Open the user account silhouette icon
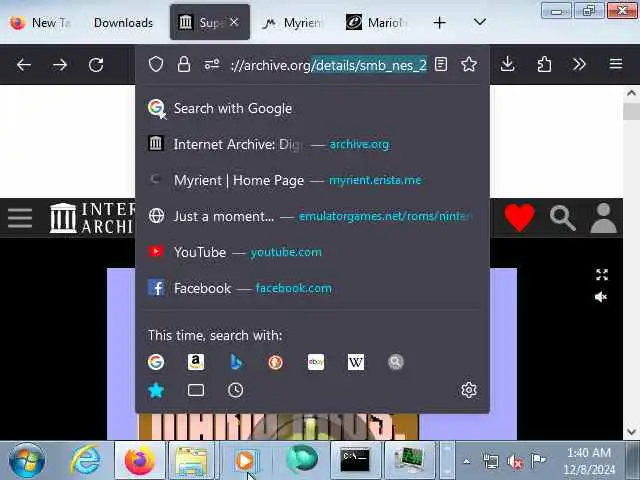Image resolution: width=640 pixels, height=480 pixels. click(x=603, y=218)
